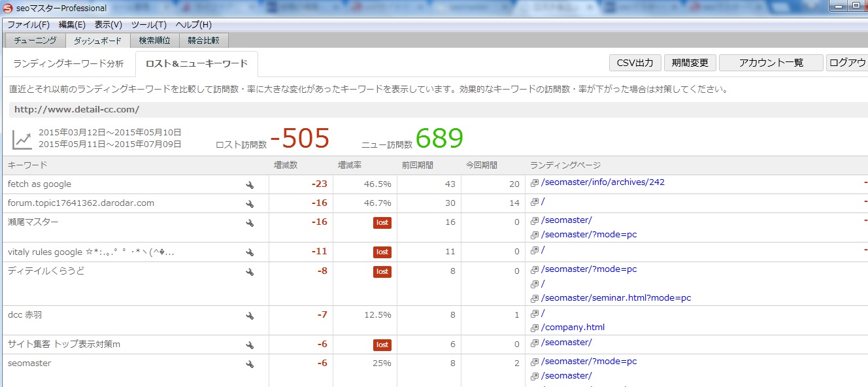This screenshot has width=868, height=387.
Task: Click the 期間変更 button
Action: (690, 63)
